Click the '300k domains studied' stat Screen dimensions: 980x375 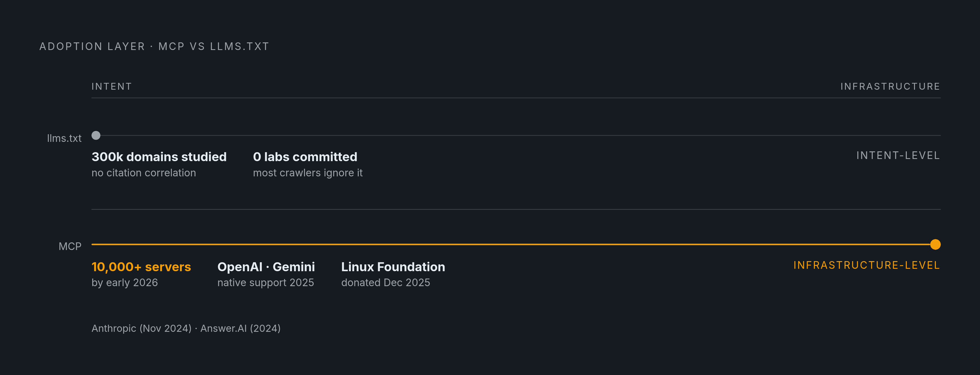(159, 157)
